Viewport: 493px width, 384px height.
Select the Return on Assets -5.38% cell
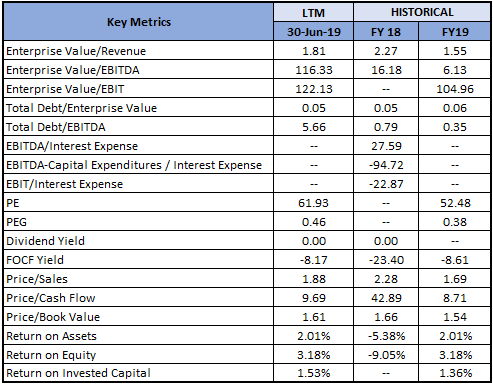tap(386, 336)
